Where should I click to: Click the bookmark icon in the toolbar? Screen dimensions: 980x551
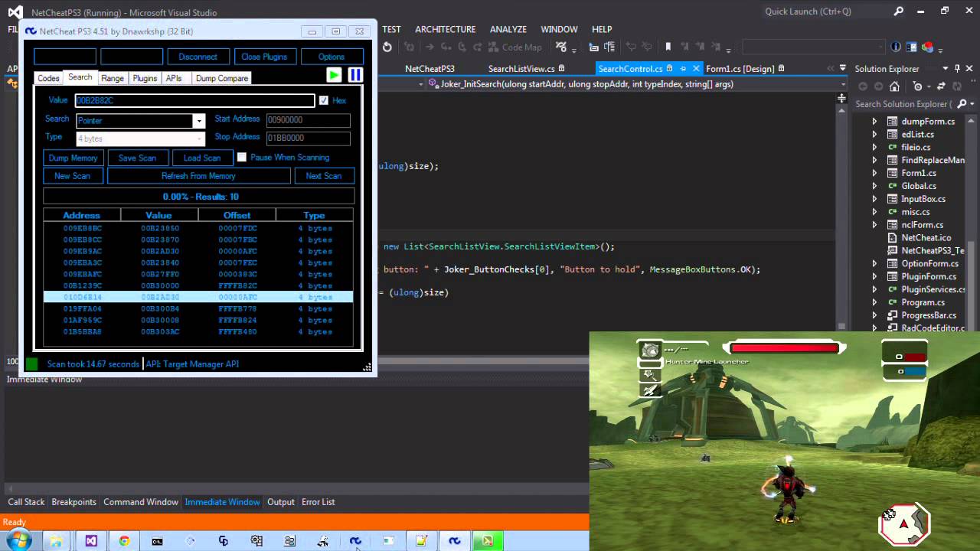(x=668, y=47)
